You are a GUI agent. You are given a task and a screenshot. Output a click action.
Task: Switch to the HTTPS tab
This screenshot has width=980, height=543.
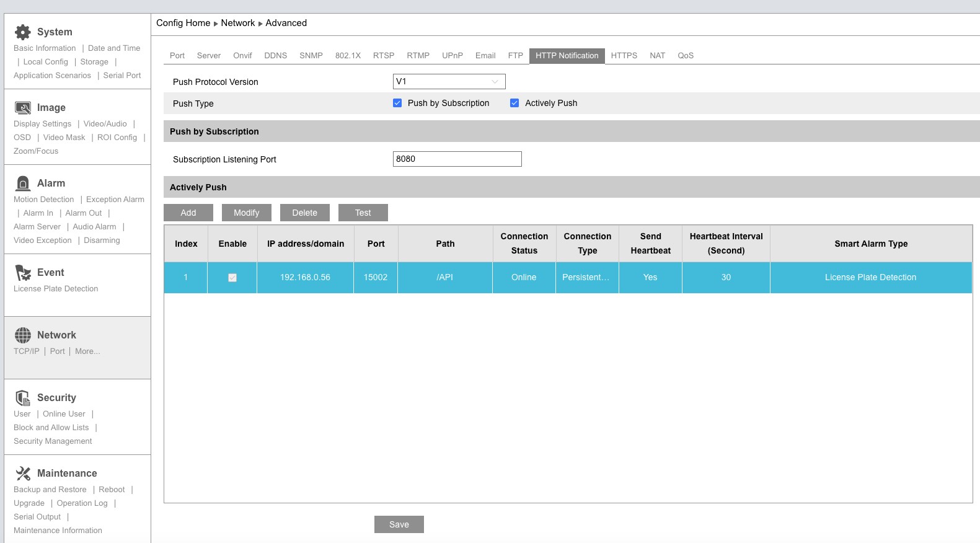pos(624,55)
